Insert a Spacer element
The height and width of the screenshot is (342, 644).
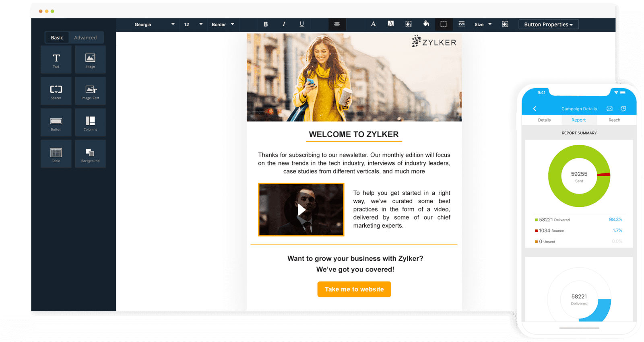pyautogui.click(x=56, y=91)
